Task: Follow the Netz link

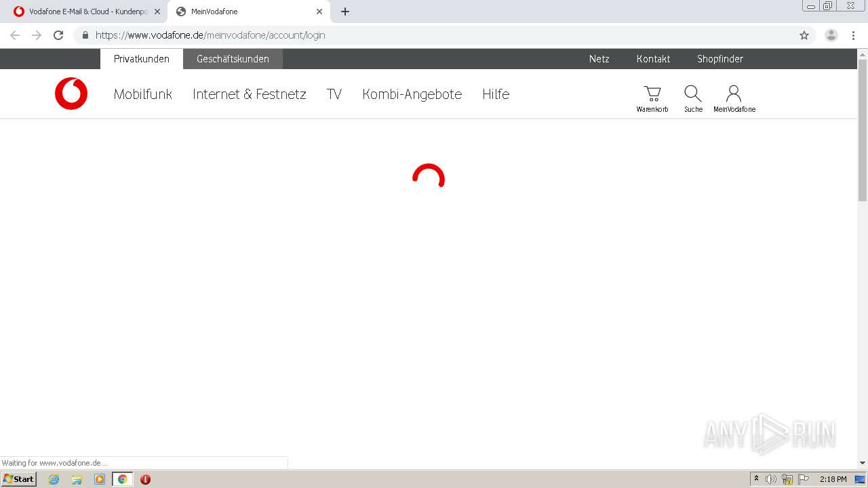Action: point(599,59)
